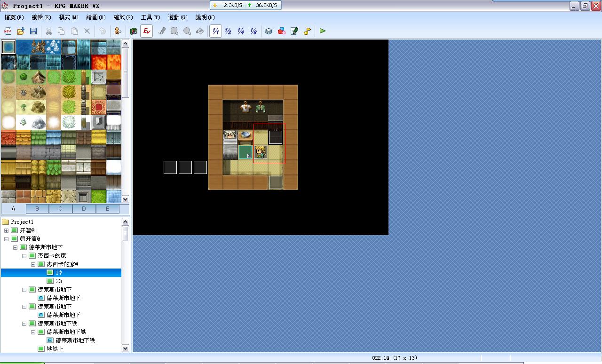Select map 2@ in the tree
Image resolution: width=602 pixels, height=364 pixels.
pos(59,281)
